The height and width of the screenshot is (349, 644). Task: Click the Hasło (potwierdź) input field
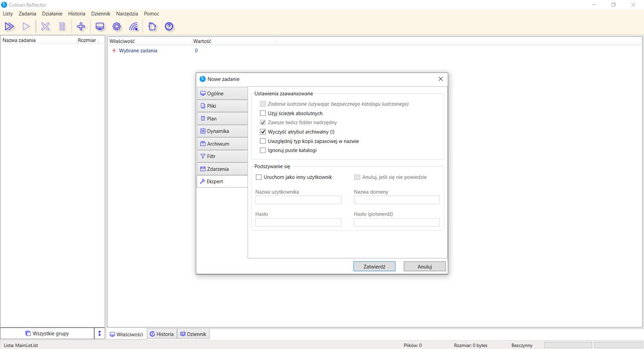pyautogui.click(x=396, y=222)
